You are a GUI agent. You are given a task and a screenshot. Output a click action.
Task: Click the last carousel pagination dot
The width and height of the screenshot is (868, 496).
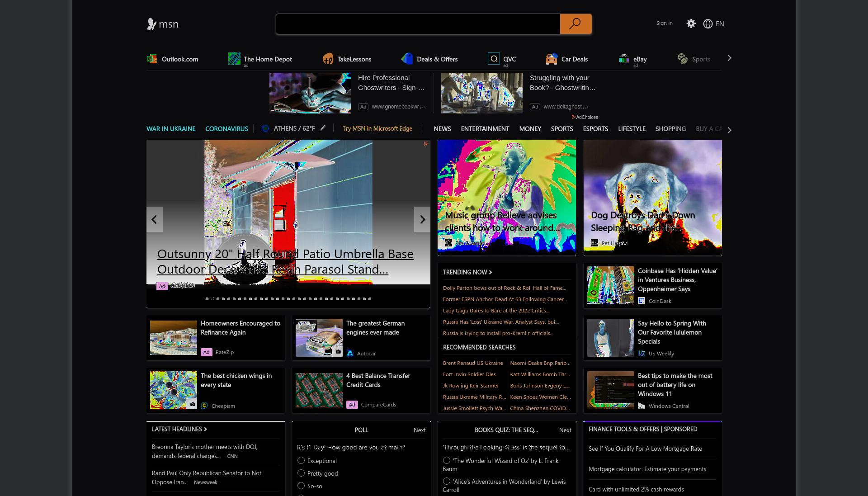tap(370, 299)
